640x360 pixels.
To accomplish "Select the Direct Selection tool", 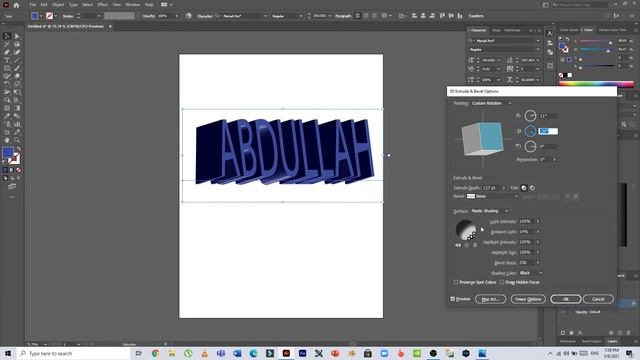I will [17, 36].
